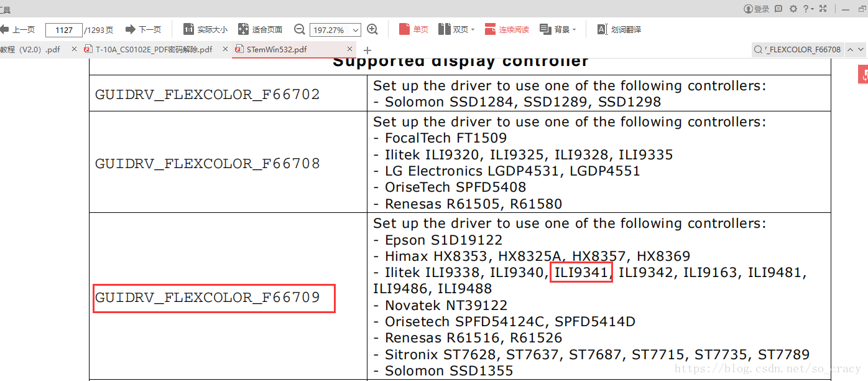
Task: Click the help question mark icon
Action: [x=806, y=9]
